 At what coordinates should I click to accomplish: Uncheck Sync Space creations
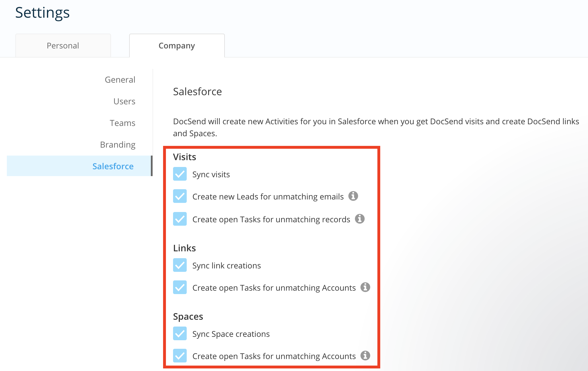[180, 333]
